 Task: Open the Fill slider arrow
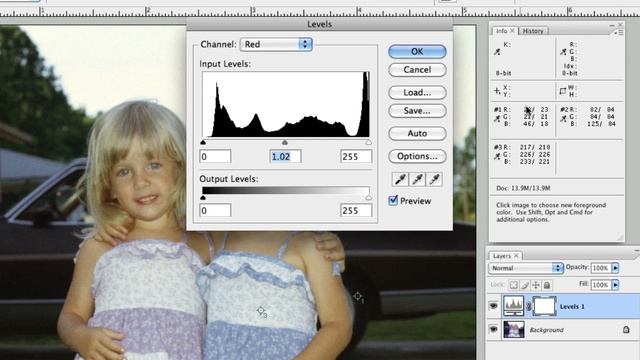pyautogui.click(x=616, y=284)
